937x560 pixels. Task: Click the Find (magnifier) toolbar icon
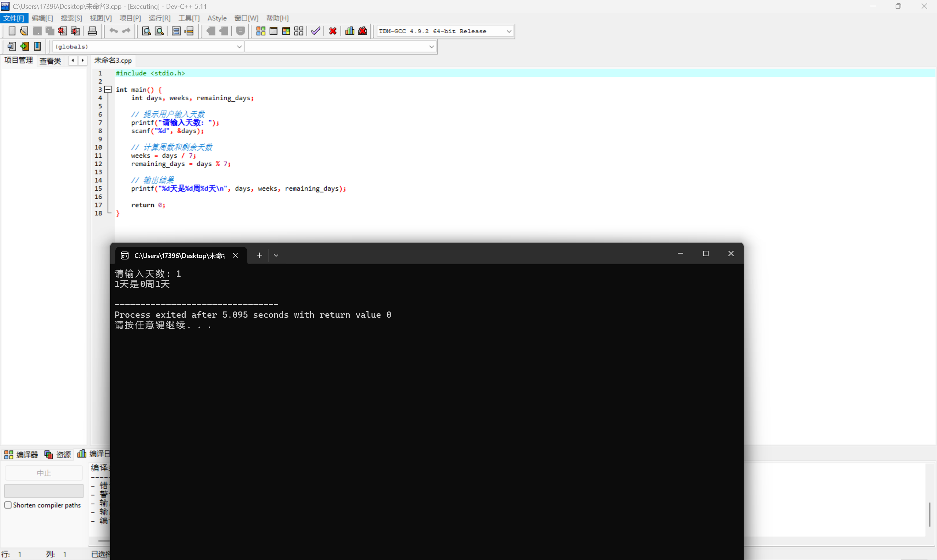146,31
